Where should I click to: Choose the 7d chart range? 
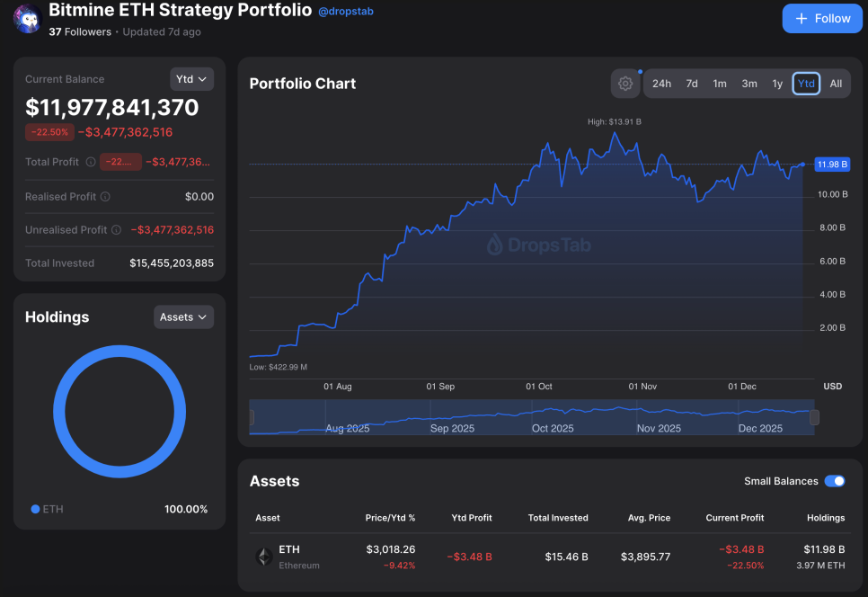point(692,84)
